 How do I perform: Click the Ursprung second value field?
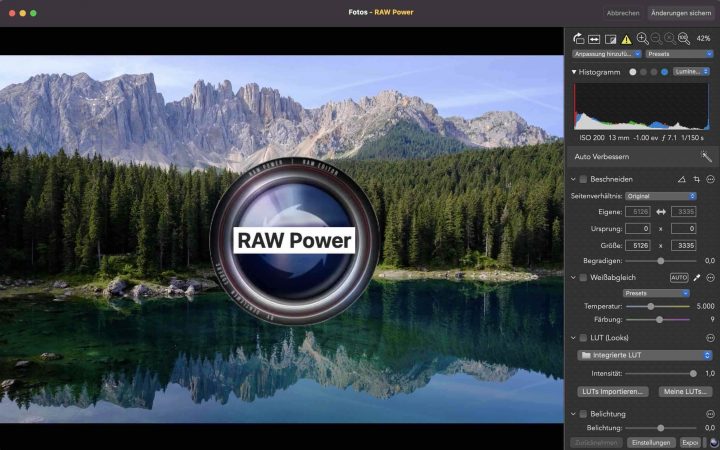pyautogui.click(x=684, y=229)
